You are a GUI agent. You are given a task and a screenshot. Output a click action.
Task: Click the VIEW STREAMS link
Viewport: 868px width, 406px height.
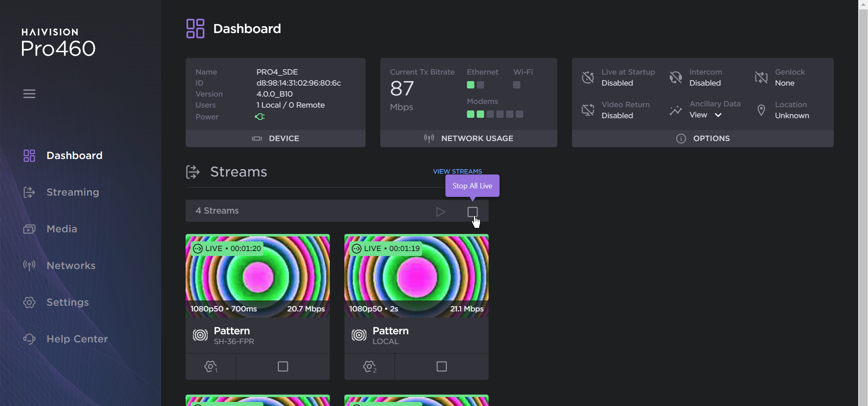pos(457,171)
